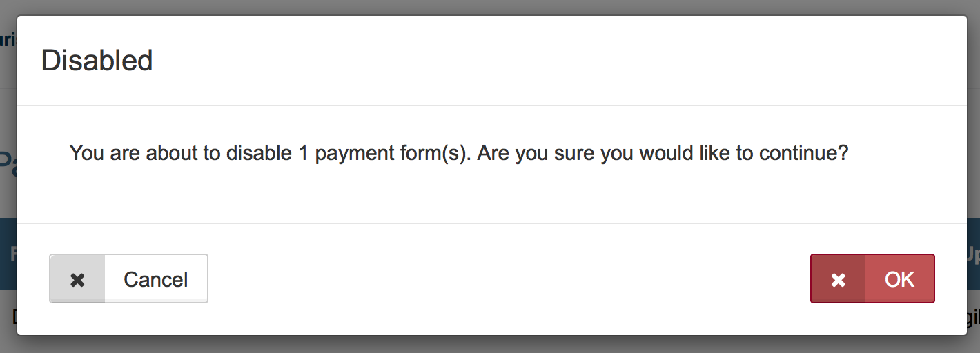
Task: Click the cut-off text behind the dialog's top-left
Action: [8, 40]
